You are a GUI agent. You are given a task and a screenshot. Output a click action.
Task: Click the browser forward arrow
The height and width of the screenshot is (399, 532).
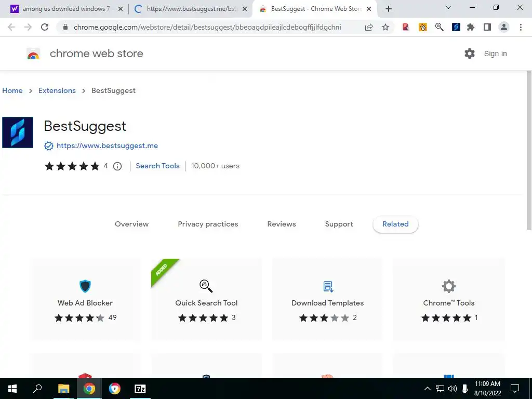[x=28, y=27]
